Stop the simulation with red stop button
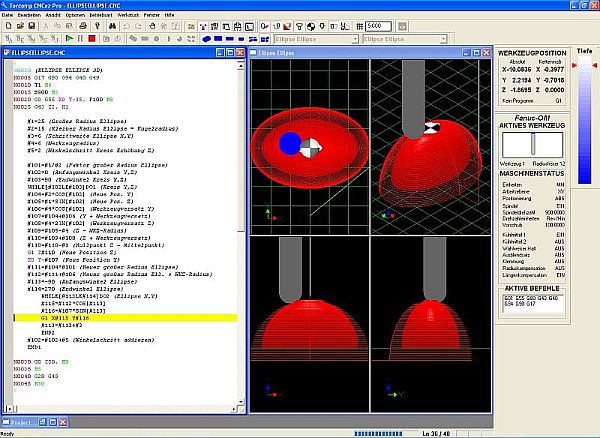The image size is (600, 438). (92, 39)
